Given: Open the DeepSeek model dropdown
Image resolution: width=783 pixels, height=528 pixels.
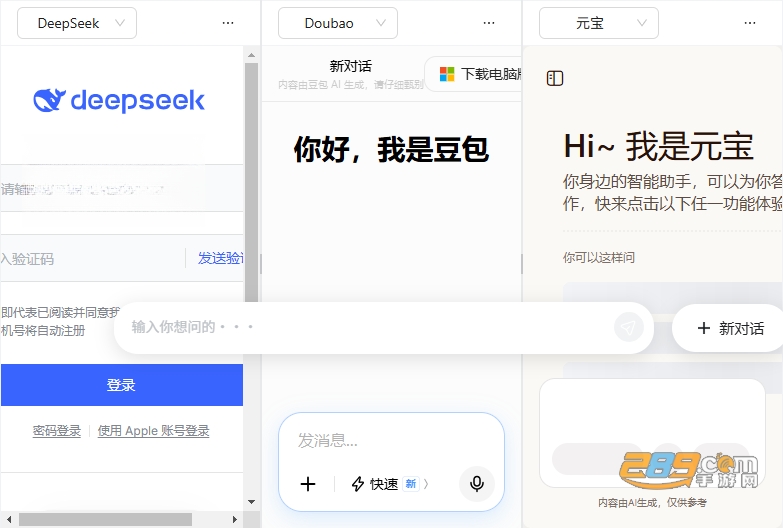Looking at the screenshot, I should pos(77,23).
